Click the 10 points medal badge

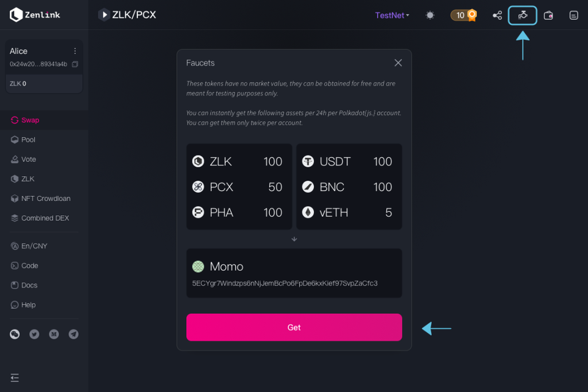tap(464, 15)
